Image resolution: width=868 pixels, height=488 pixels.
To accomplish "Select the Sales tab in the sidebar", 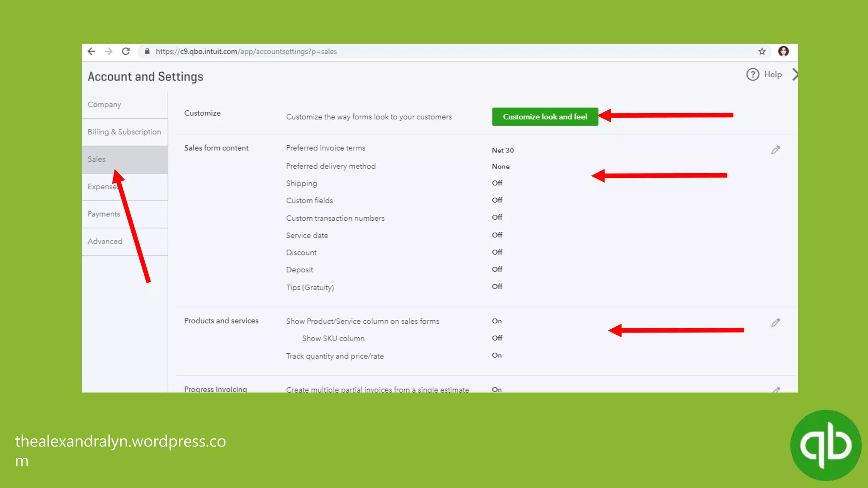I will pos(97,159).
